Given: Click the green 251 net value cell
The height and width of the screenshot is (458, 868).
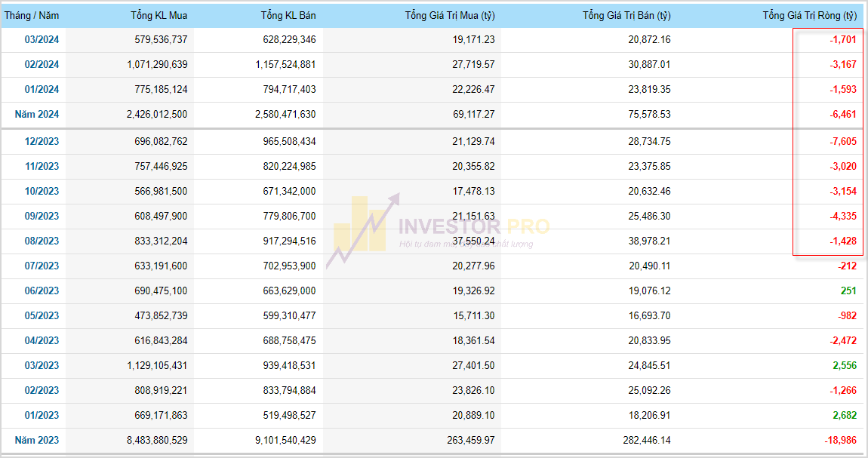Looking at the screenshot, I should 848,290.
